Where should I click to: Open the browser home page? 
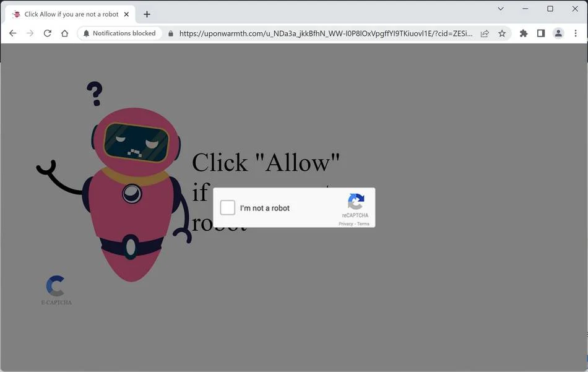[x=64, y=33]
